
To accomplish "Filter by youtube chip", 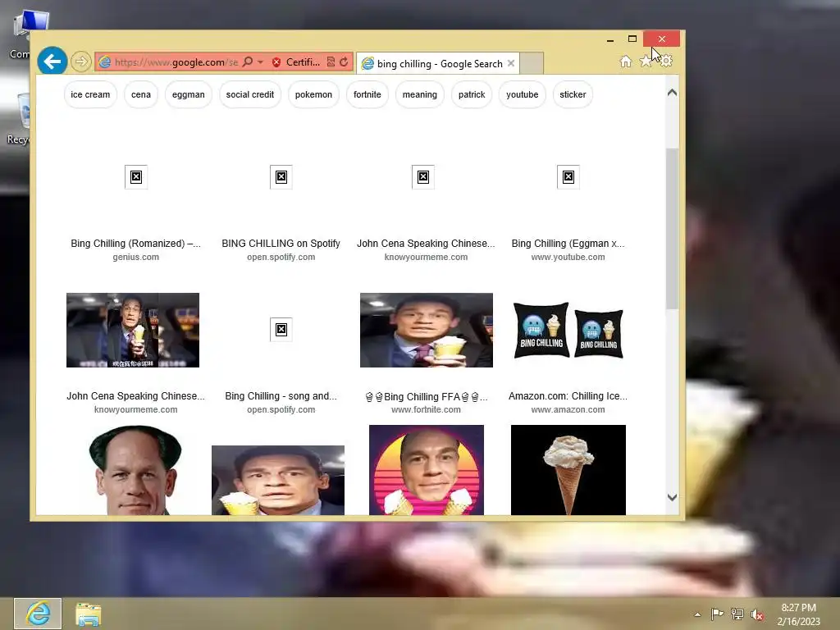I will pos(522,94).
